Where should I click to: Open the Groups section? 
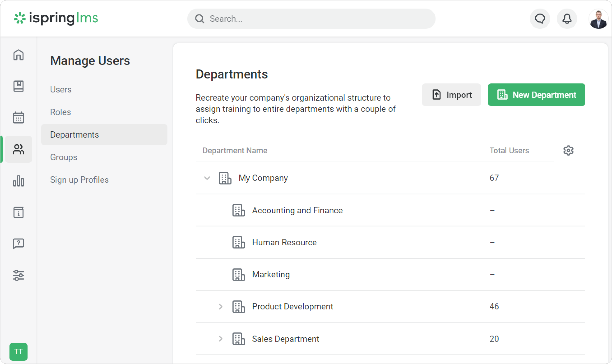[x=64, y=157]
